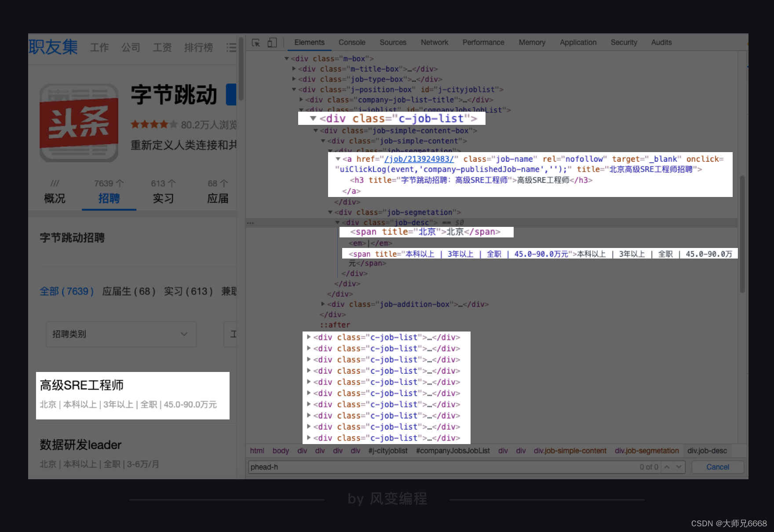Open the 工作 navigation item

click(x=99, y=47)
